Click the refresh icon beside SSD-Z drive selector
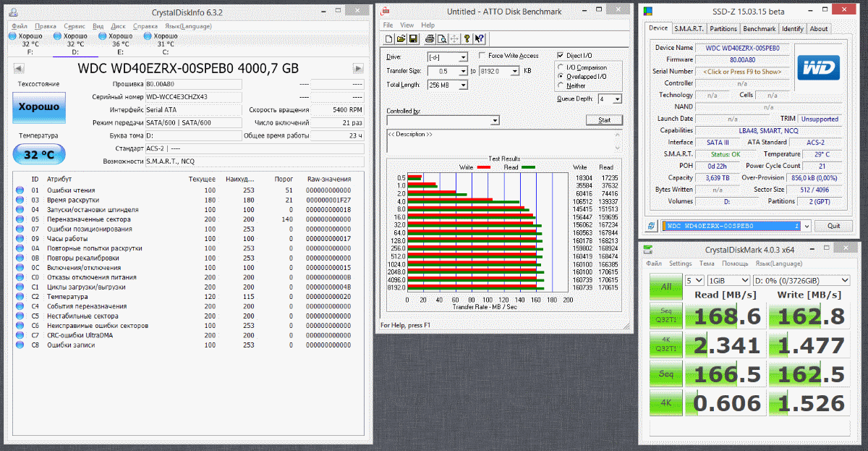The width and height of the screenshot is (868, 451). [x=652, y=226]
